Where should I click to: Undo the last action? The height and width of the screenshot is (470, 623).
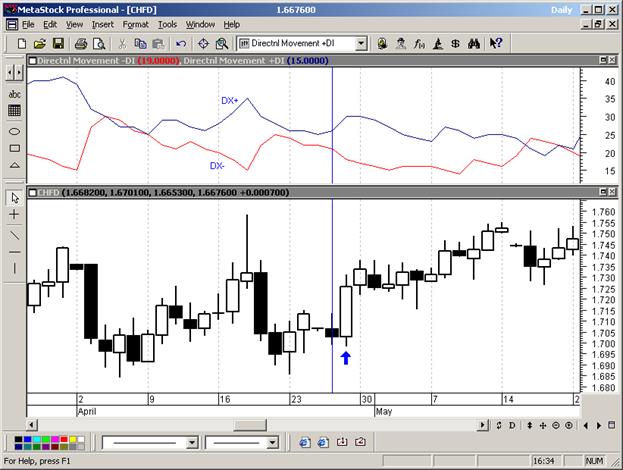tap(181, 43)
